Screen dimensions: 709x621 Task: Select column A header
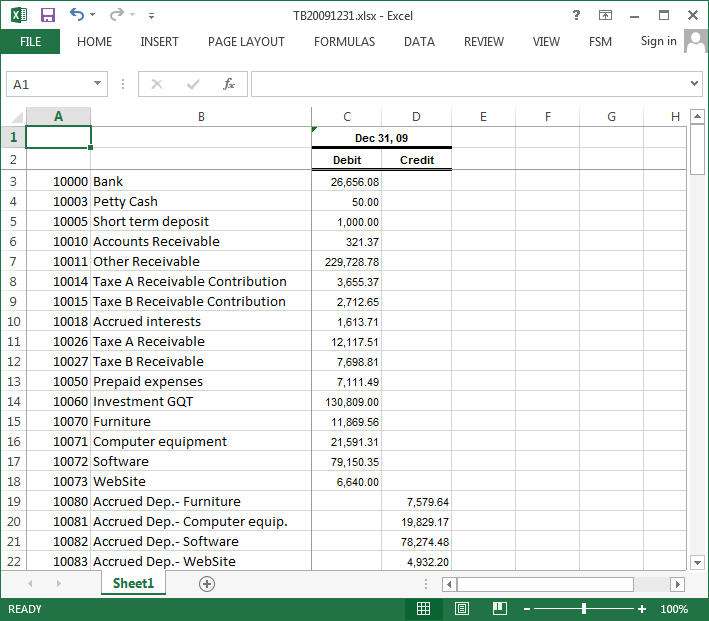pos(58,117)
